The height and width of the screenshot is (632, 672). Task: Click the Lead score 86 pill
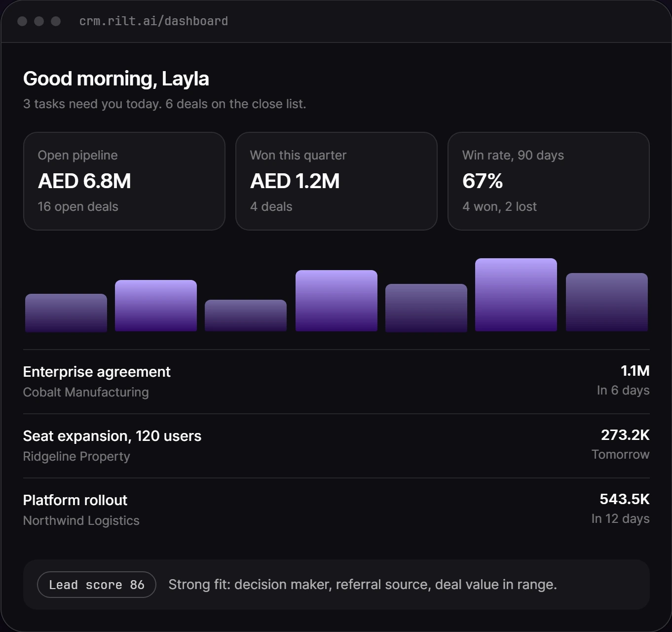coord(97,585)
